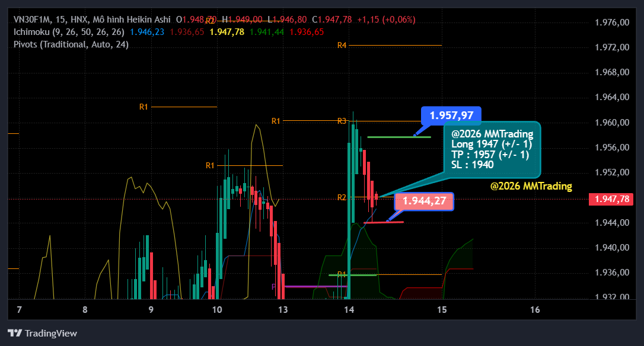Click the purple P pivot label

coord(274,287)
